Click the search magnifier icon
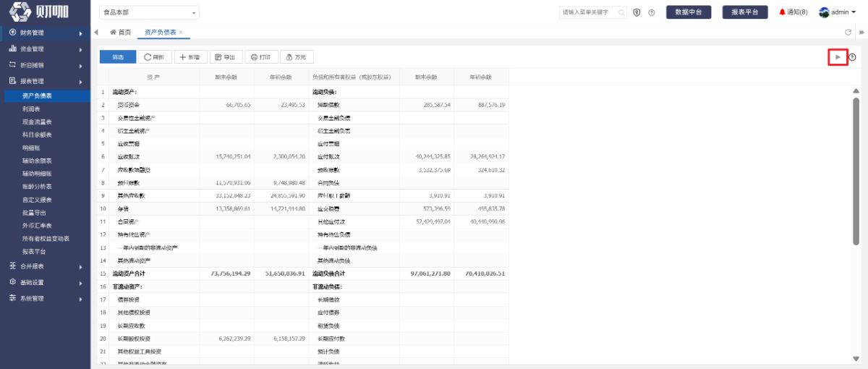The width and height of the screenshot is (868, 369). (622, 12)
